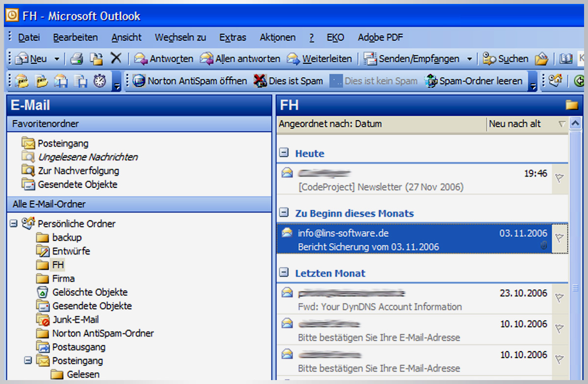Select the Gelesen subfolder
The height and width of the screenshot is (384, 588).
pyautogui.click(x=83, y=374)
